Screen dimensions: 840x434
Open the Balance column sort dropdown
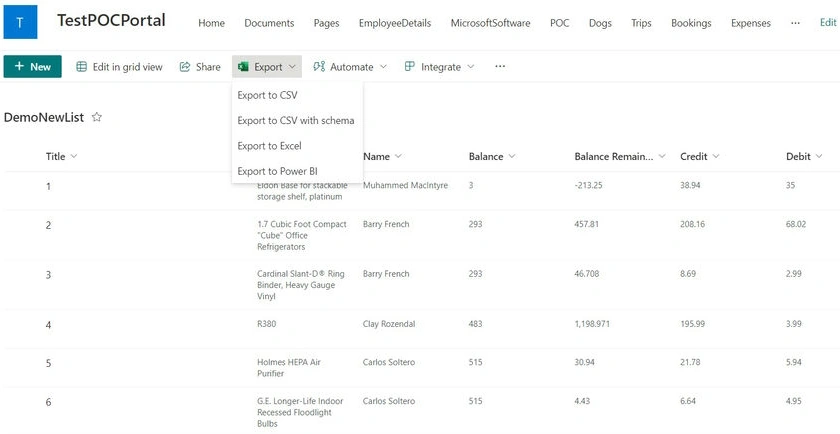512,156
